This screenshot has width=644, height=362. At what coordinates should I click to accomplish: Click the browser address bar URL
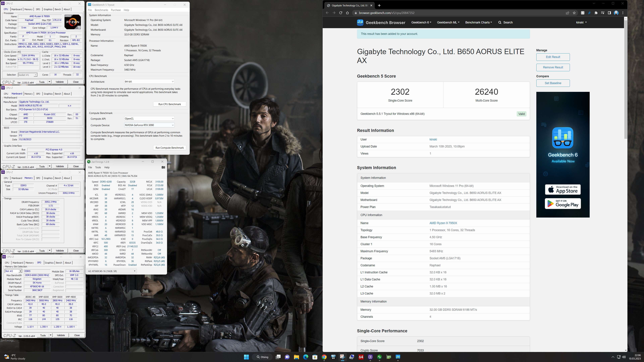[387, 13]
